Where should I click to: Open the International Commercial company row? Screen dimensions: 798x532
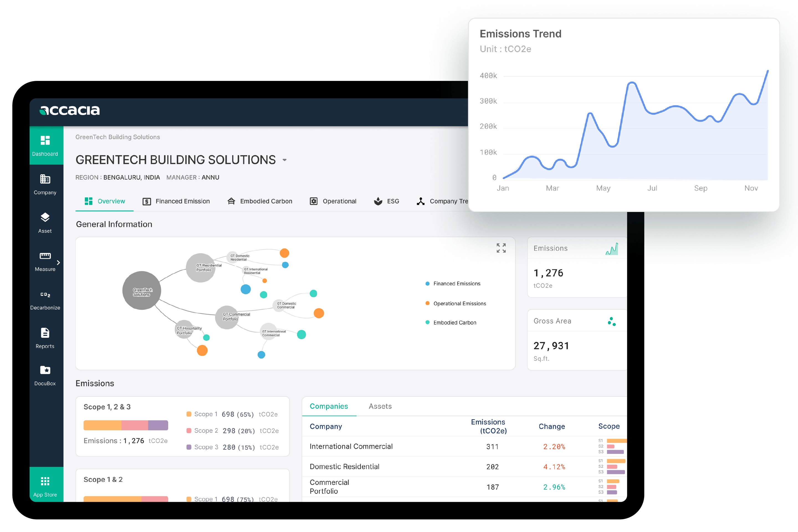[x=464, y=446]
